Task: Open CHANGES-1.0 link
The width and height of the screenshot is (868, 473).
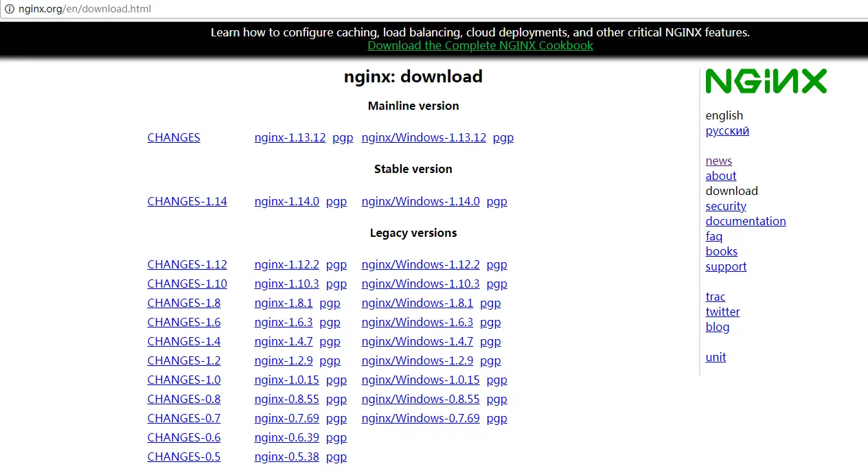Action: coord(184,380)
